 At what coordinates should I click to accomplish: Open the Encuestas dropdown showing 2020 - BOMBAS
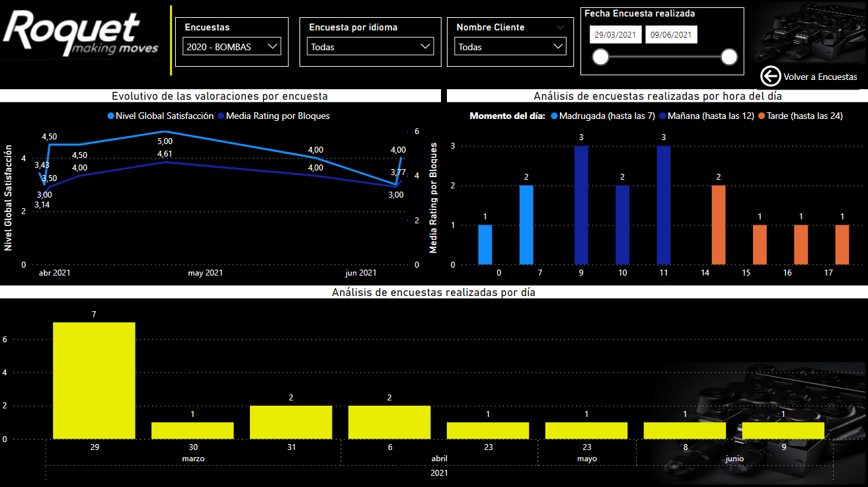pyautogui.click(x=232, y=46)
